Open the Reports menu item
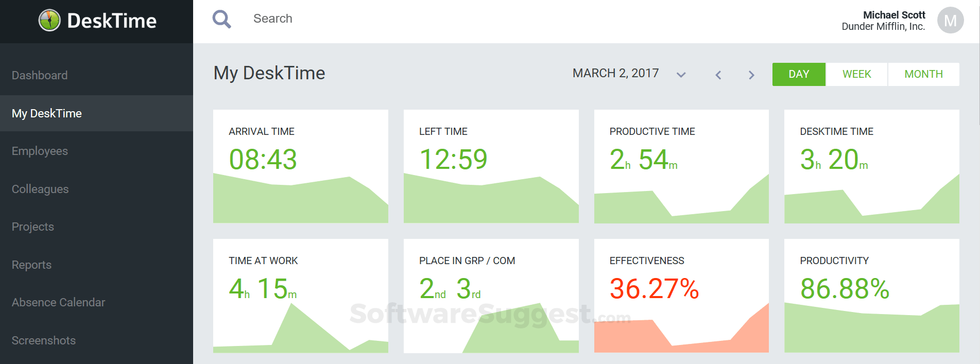 pyautogui.click(x=31, y=265)
